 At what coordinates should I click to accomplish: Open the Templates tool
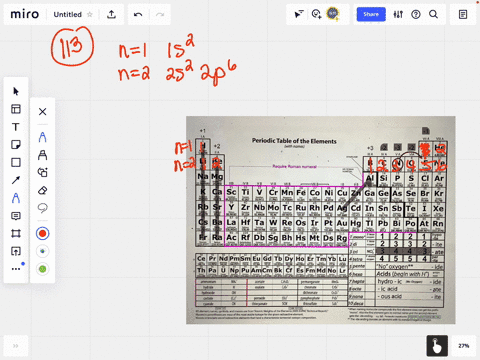click(16, 109)
